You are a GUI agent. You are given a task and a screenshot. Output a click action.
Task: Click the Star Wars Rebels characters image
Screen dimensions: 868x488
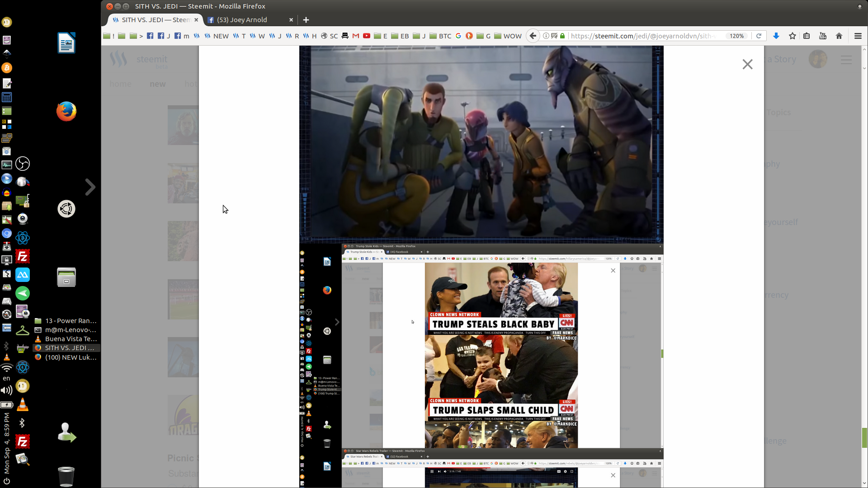(x=481, y=144)
